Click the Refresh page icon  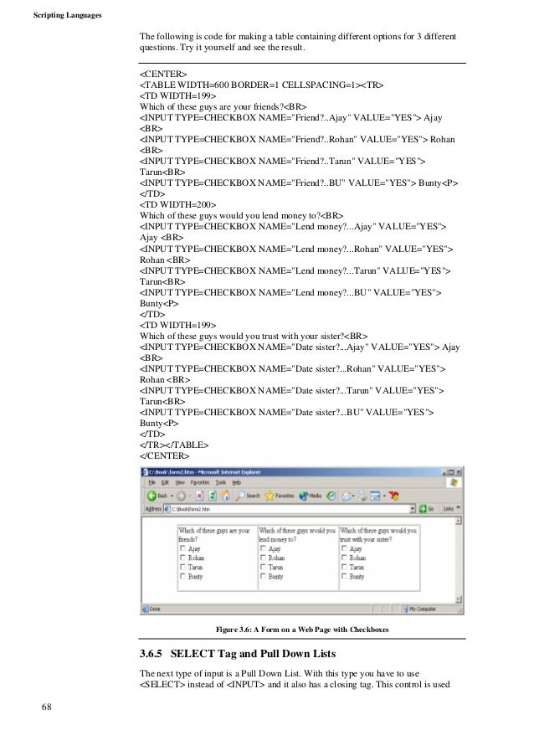(x=212, y=496)
